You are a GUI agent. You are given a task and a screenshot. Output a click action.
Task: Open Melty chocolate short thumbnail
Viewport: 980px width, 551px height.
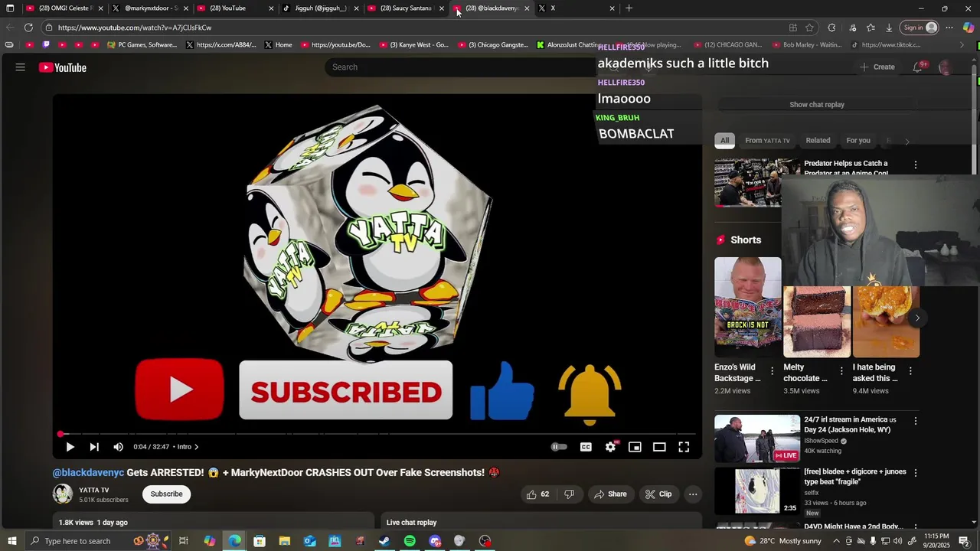[x=817, y=322]
